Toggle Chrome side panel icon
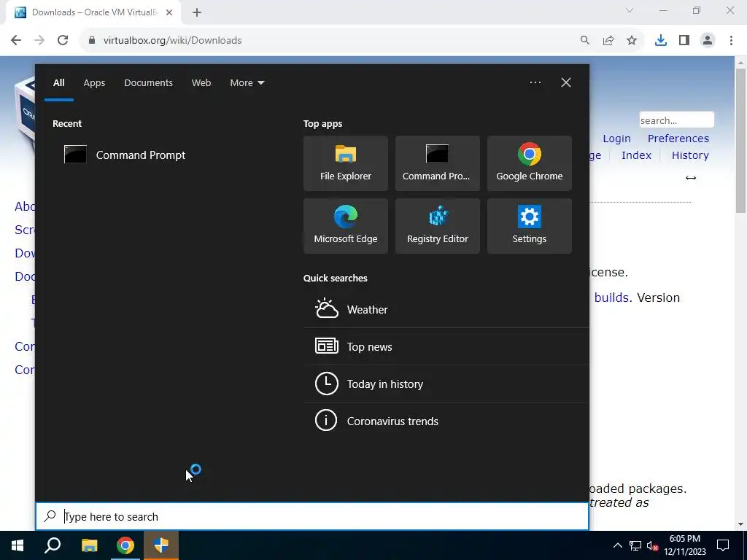The width and height of the screenshot is (747, 560). coord(684,41)
